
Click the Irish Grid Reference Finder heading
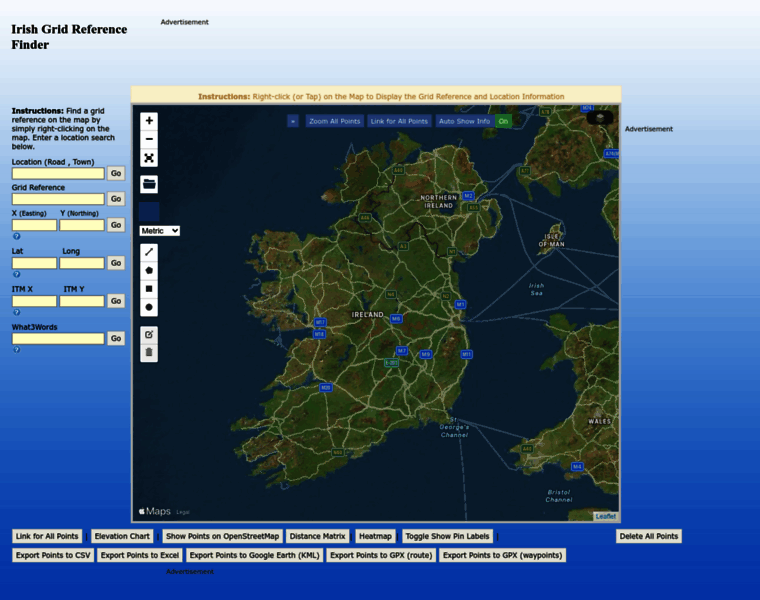click(x=69, y=37)
